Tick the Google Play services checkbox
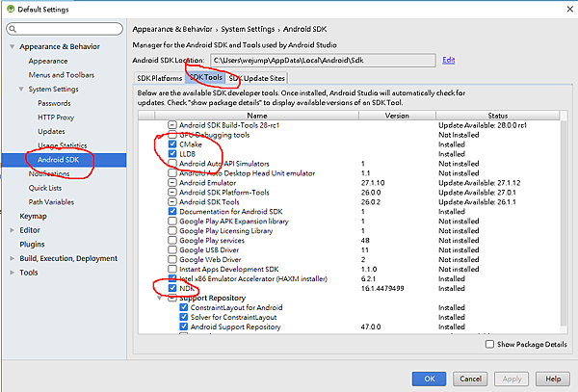Image resolution: width=578 pixels, height=392 pixels. coord(172,240)
